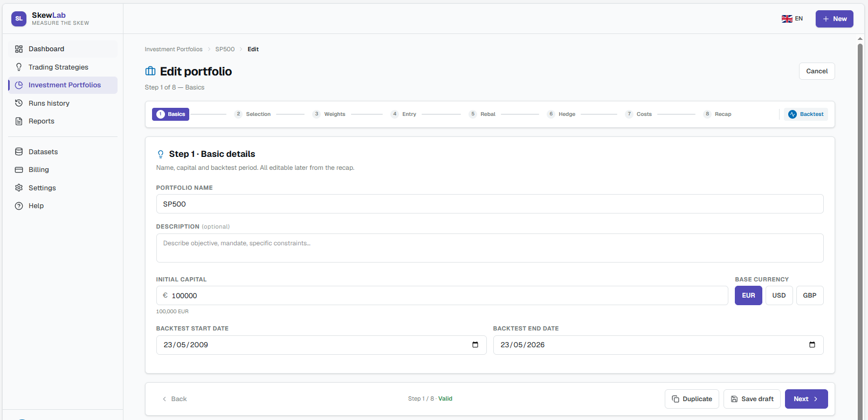Click the Initial Capital value 100000
The image size is (868, 420).
point(184,296)
